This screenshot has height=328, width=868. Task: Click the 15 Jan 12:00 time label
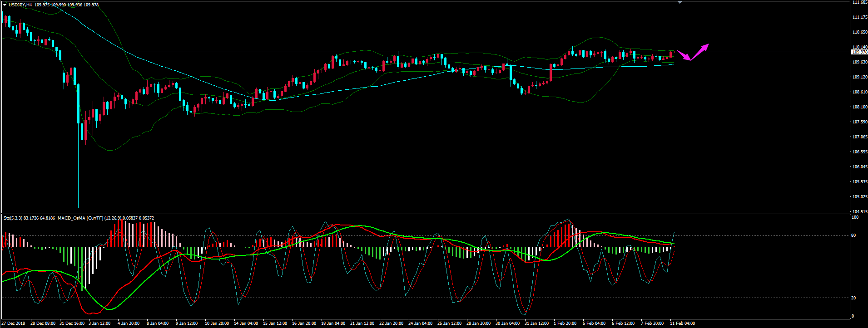[275, 323]
